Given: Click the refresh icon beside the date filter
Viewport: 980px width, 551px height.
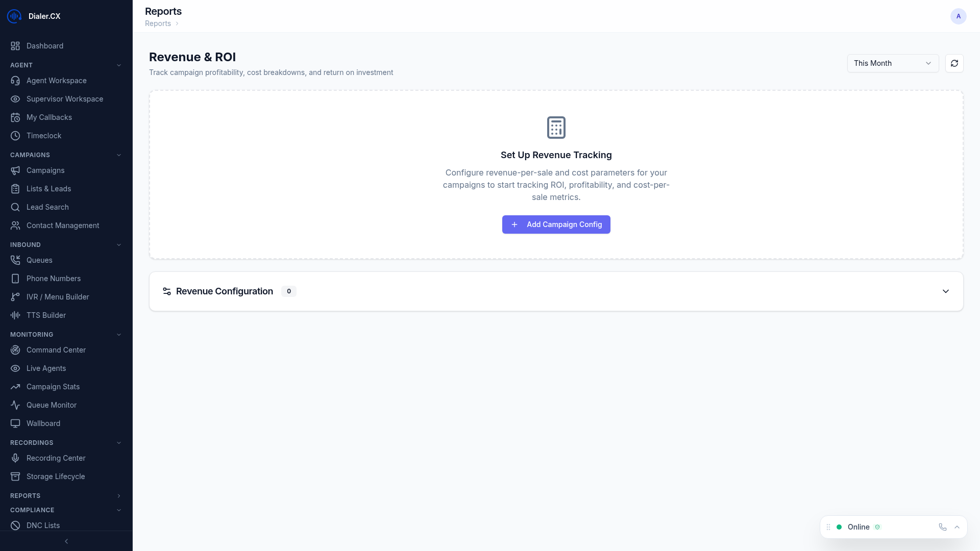Looking at the screenshot, I should [954, 63].
